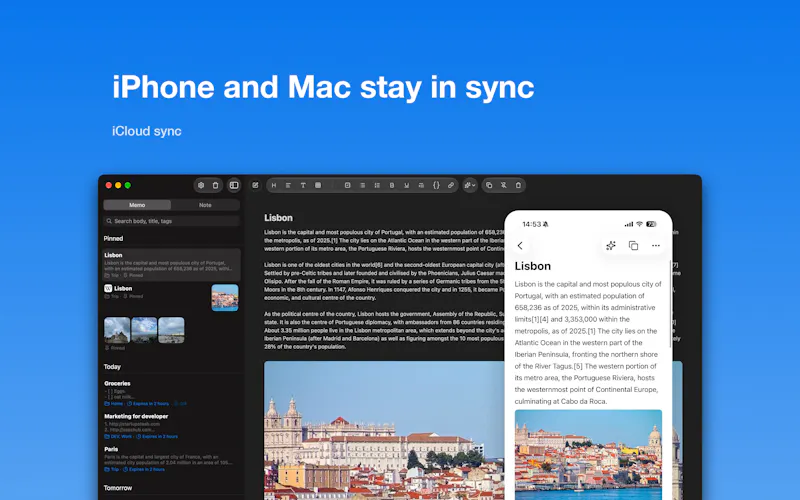The width and height of the screenshot is (800, 500).
Task: Insert a code block with braces icon
Action: (436, 185)
